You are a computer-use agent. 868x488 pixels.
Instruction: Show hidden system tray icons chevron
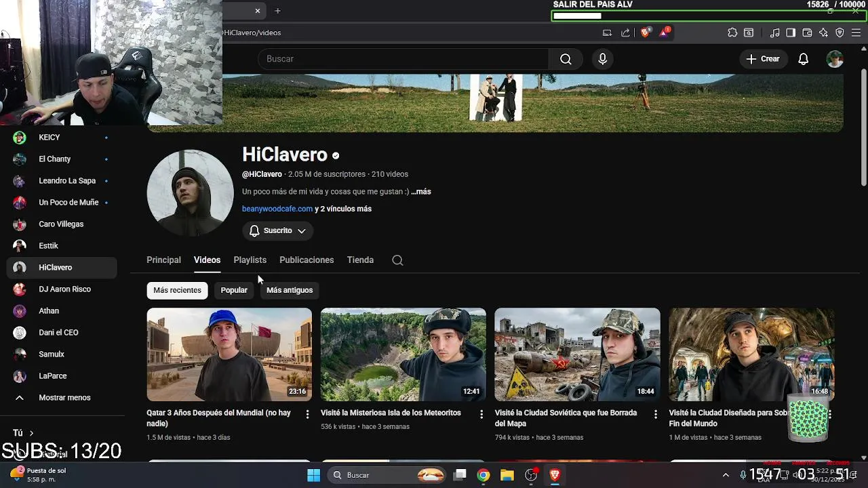pos(726,475)
